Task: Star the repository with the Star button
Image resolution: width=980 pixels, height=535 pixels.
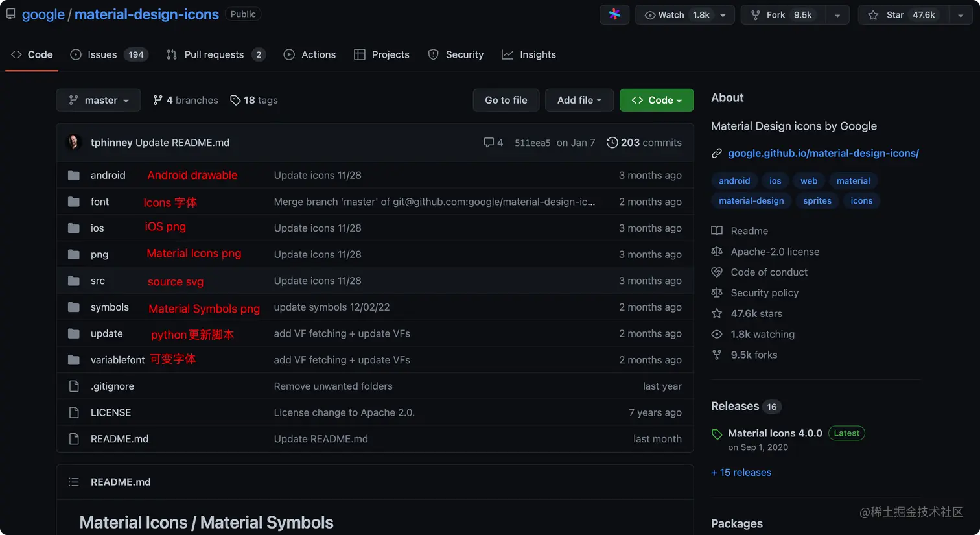Action: [x=904, y=14]
